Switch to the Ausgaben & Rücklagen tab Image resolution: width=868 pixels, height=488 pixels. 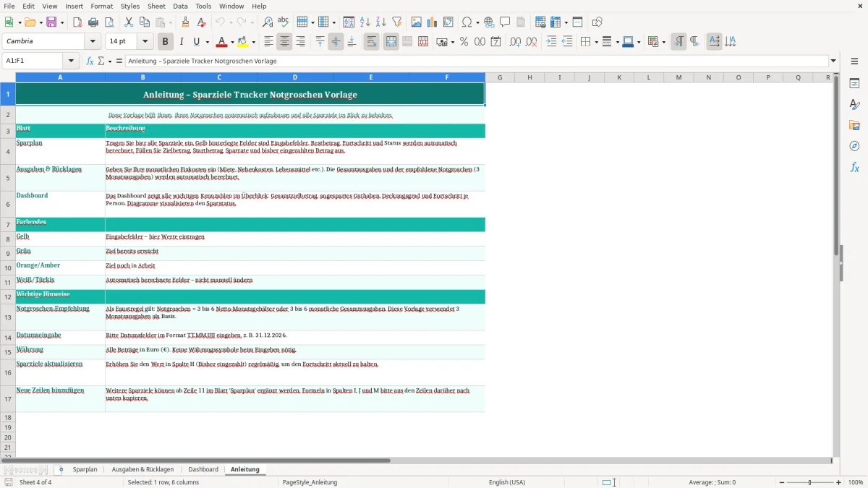click(142, 469)
